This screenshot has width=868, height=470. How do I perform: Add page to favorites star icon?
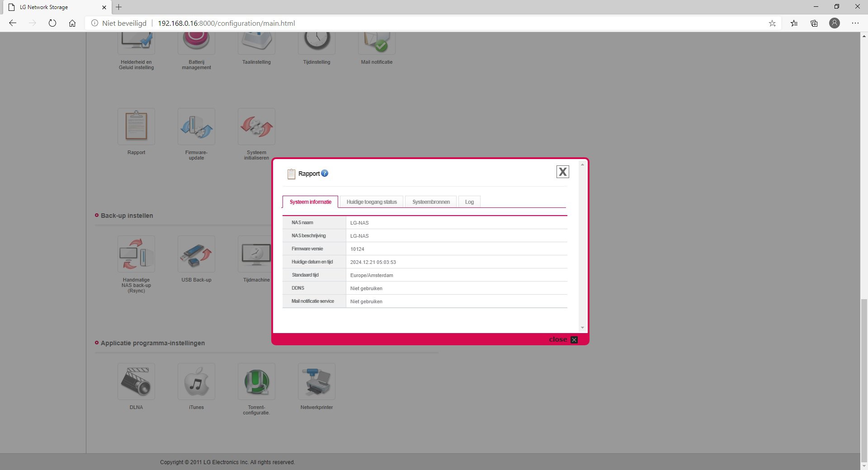(x=772, y=23)
